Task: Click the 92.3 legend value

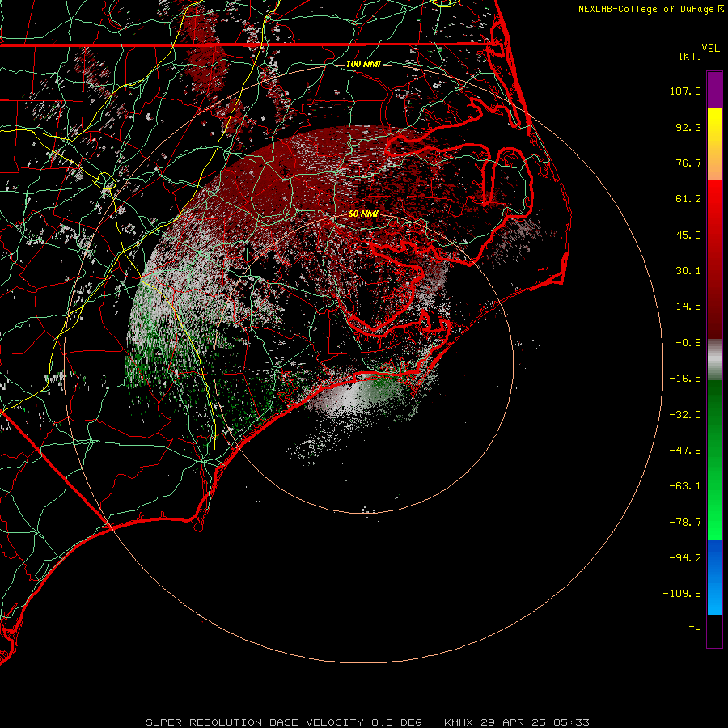Action: [688, 127]
